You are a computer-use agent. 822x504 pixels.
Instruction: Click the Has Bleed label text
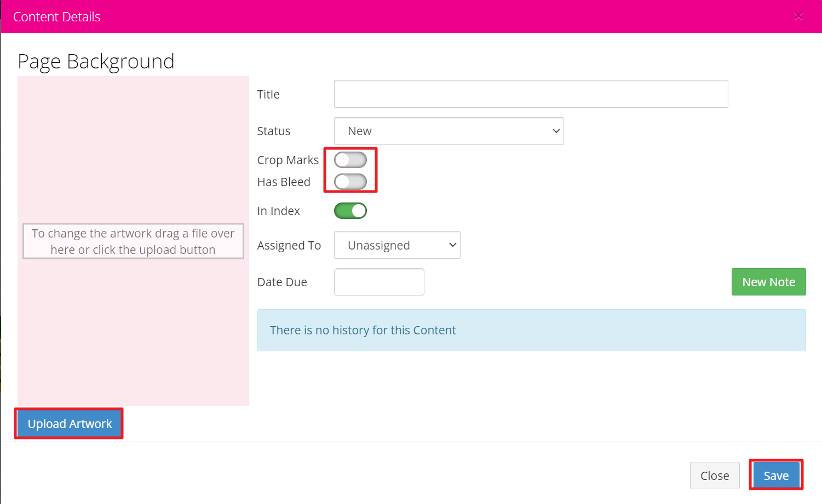click(x=284, y=182)
